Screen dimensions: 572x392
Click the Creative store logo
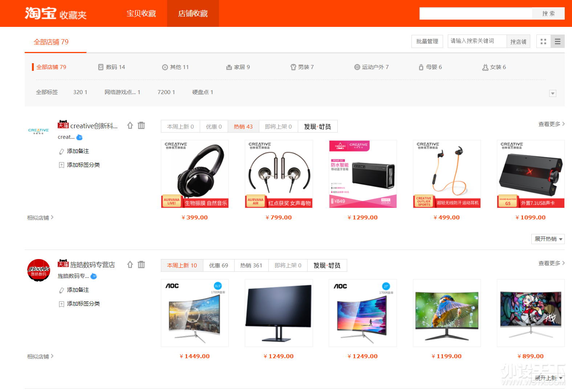coord(38,131)
